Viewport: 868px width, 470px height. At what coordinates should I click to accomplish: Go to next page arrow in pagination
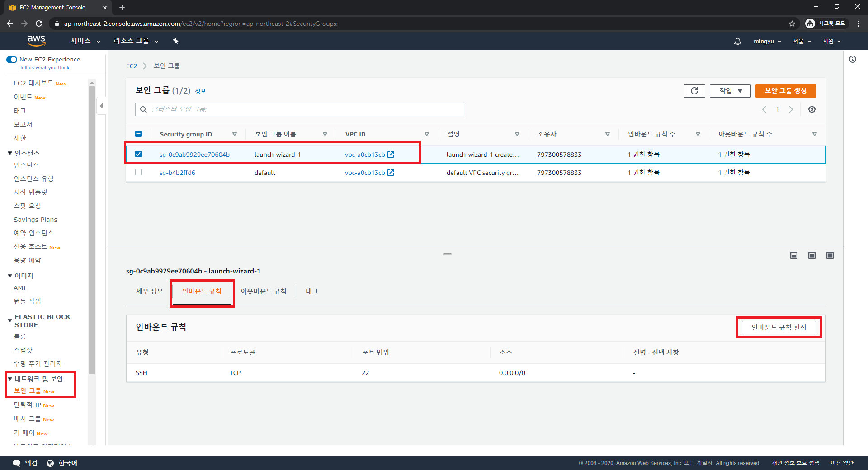coord(791,109)
